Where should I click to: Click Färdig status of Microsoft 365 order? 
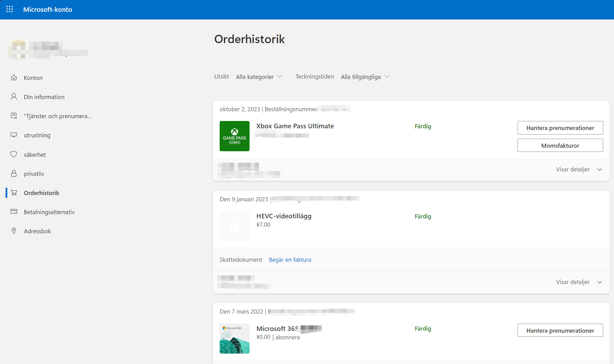click(x=423, y=329)
